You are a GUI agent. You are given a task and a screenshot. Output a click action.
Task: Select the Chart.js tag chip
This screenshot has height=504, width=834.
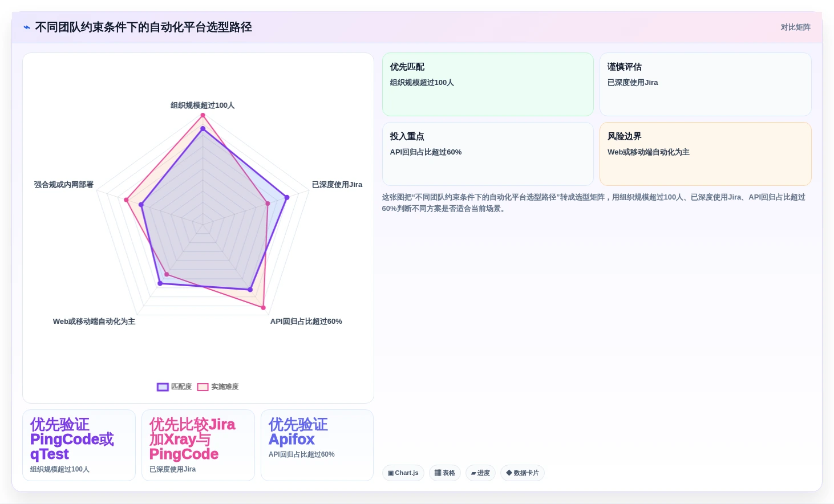(x=403, y=473)
